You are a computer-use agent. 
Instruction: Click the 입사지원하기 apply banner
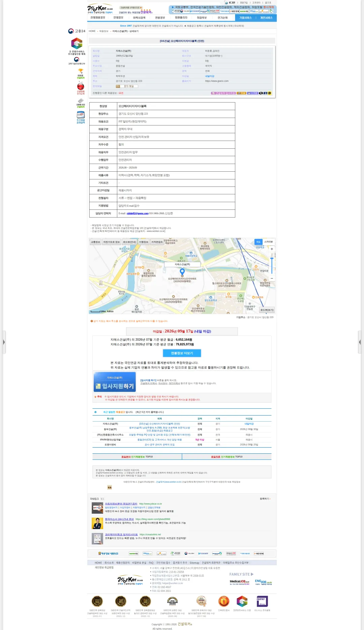click(x=115, y=382)
